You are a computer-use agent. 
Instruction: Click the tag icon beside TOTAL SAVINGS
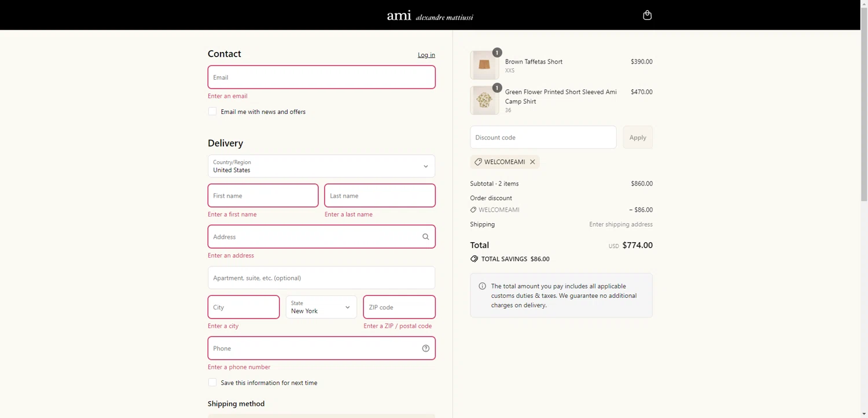click(x=474, y=259)
